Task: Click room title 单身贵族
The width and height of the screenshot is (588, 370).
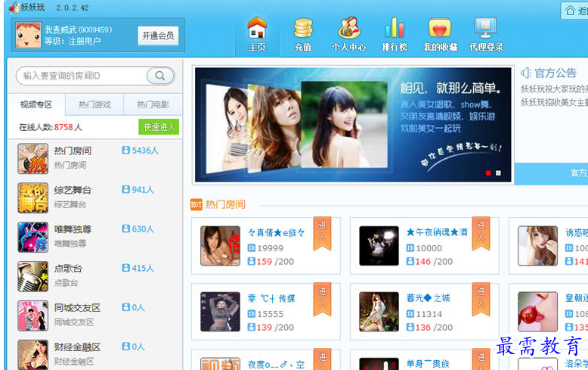Action: point(428,364)
